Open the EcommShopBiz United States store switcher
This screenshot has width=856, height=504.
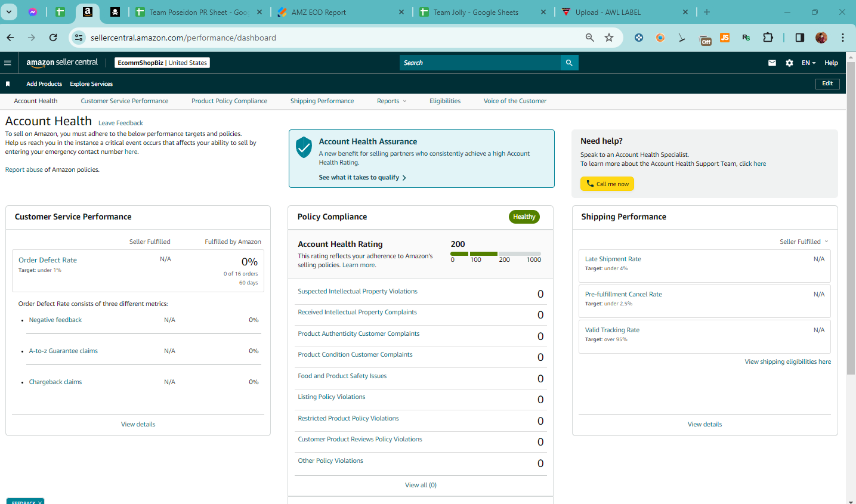[162, 63]
